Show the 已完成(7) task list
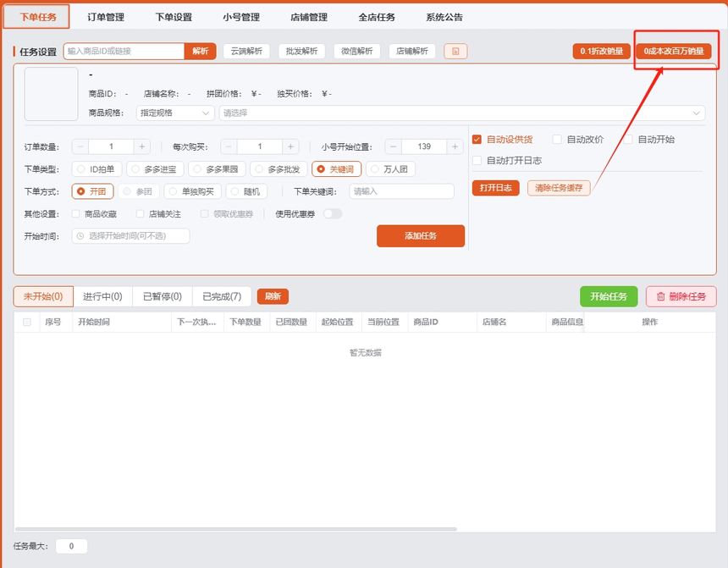 tap(222, 296)
